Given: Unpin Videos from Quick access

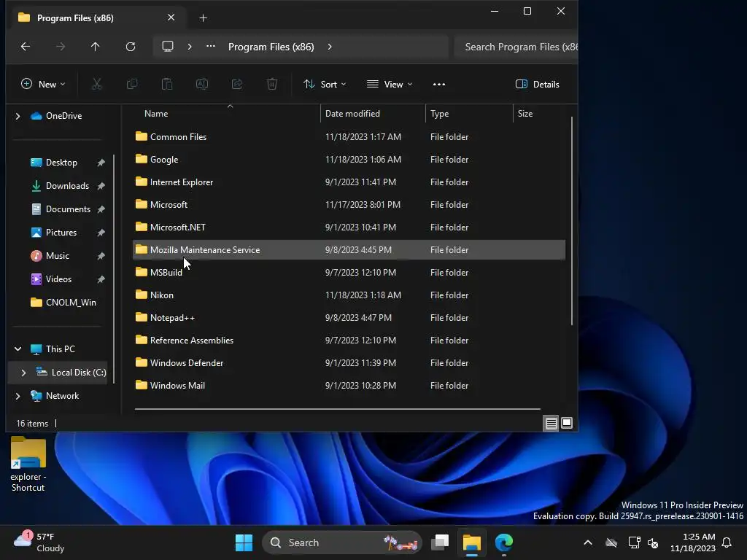Looking at the screenshot, I should click(101, 279).
